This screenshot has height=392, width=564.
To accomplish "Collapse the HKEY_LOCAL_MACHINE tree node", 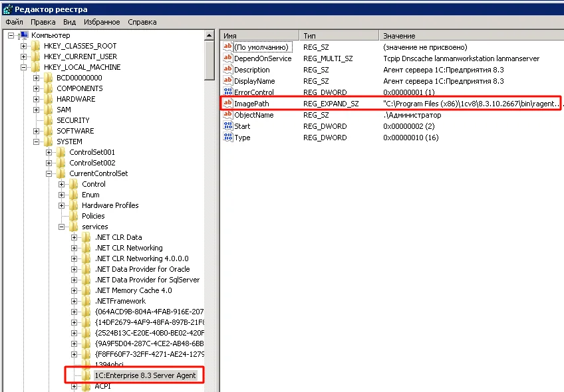I will (x=24, y=67).
